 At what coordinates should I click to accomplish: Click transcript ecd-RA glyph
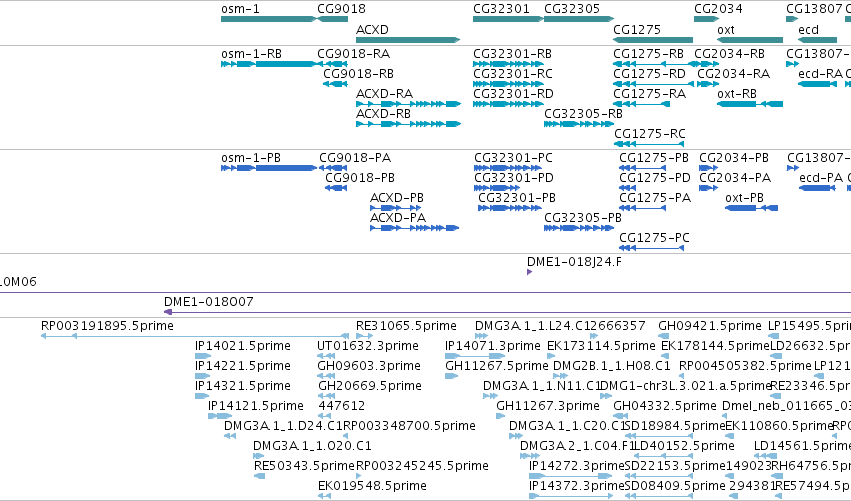click(817, 84)
